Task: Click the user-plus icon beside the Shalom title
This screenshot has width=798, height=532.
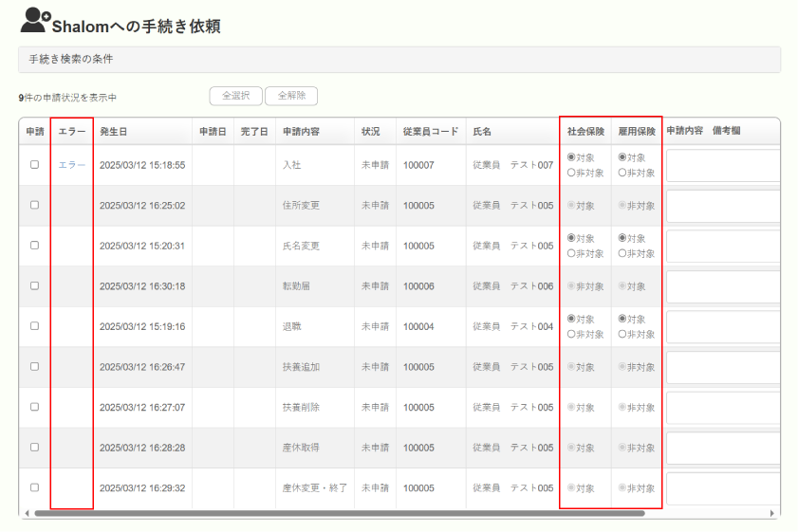Action: 35,19
